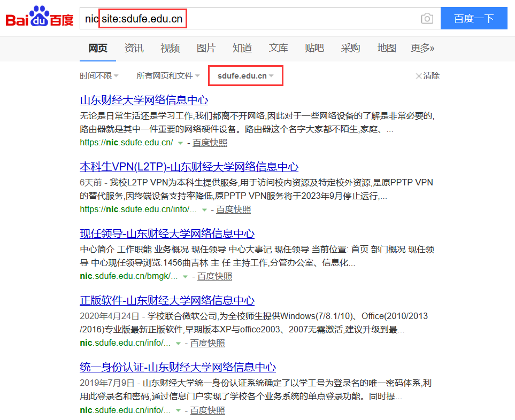Open the 更多 more categories menu
This screenshot has width=515, height=420.
422,48
